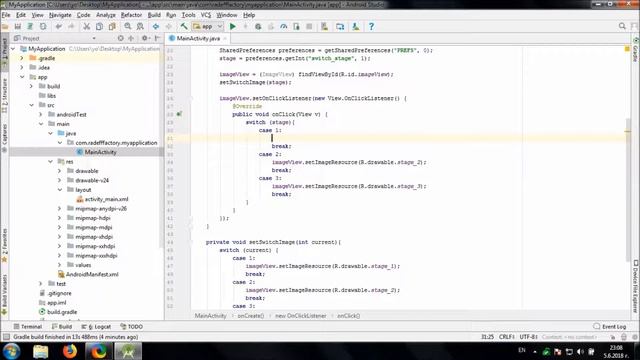Click the Sync Project toolbar icon

click(x=30, y=27)
